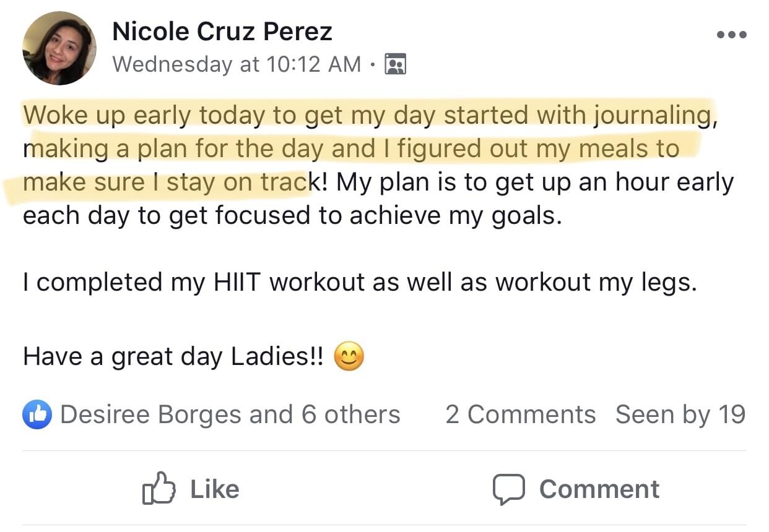This screenshot has height=532, width=769.
Task: Expand the 2 Comments thread
Action: pyautogui.click(x=520, y=414)
